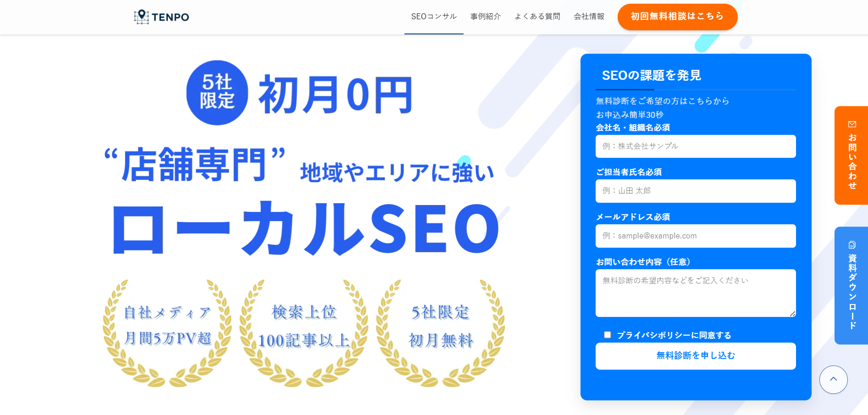Submit with the 無料診断を申し込む button

695,356
